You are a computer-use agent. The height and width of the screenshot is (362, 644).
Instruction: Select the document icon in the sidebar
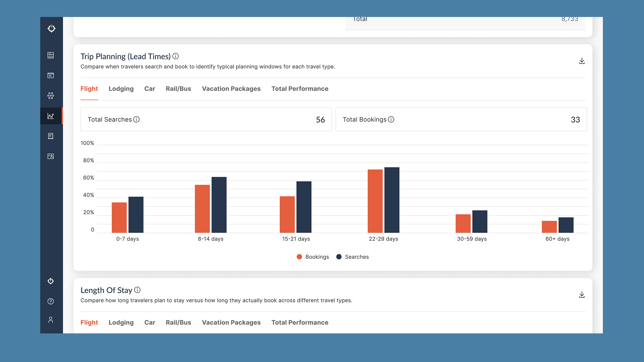click(x=51, y=75)
